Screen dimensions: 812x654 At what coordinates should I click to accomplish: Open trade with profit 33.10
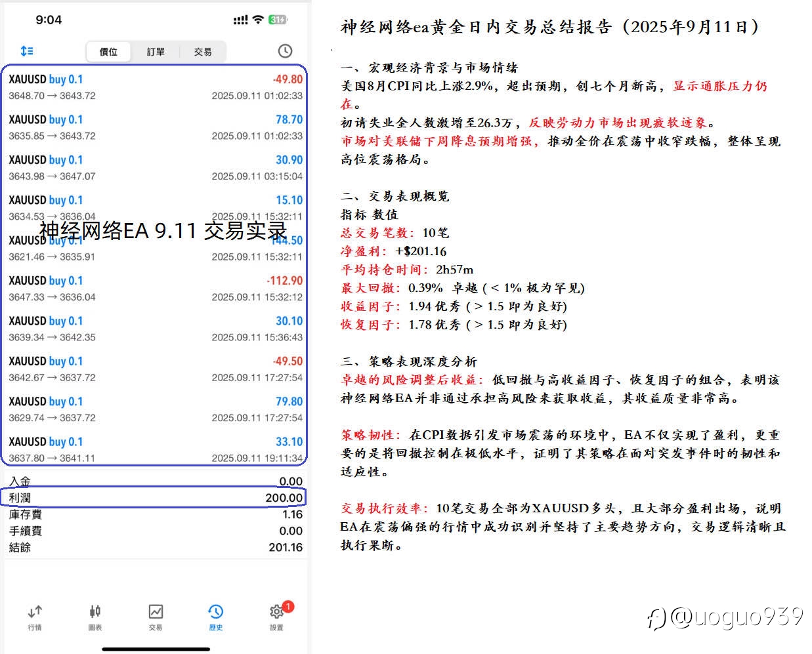point(156,449)
